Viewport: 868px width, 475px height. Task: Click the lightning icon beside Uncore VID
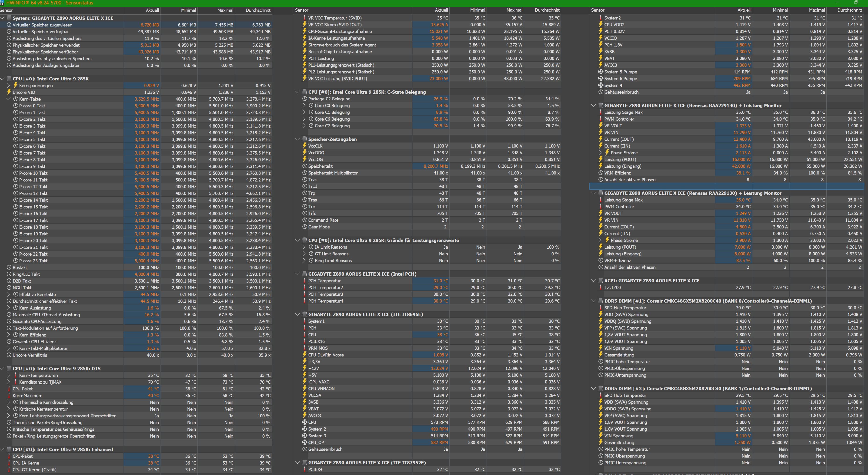point(9,92)
